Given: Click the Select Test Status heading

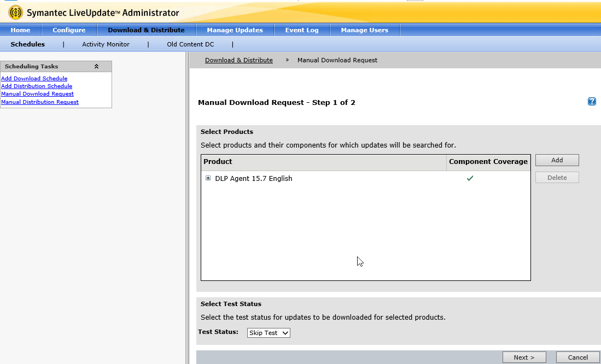Looking at the screenshot, I should pyautogui.click(x=231, y=304).
